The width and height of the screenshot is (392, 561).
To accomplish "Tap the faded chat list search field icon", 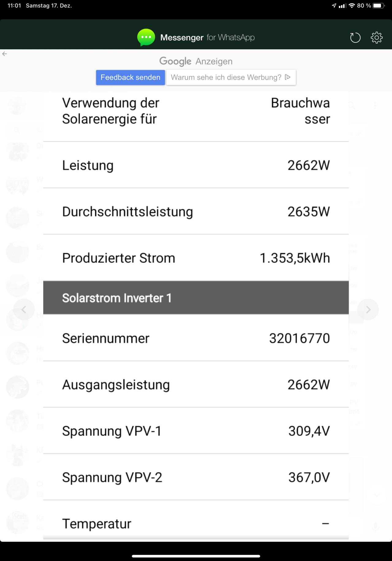I will pos(17,131).
